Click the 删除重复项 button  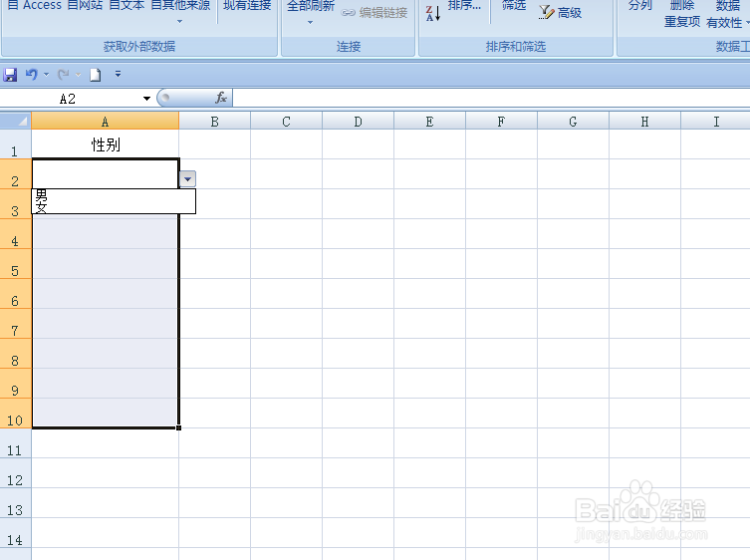(682, 13)
